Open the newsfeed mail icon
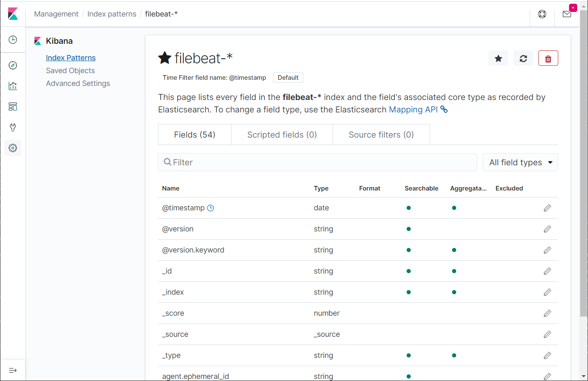The height and width of the screenshot is (381, 588). [567, 14]
